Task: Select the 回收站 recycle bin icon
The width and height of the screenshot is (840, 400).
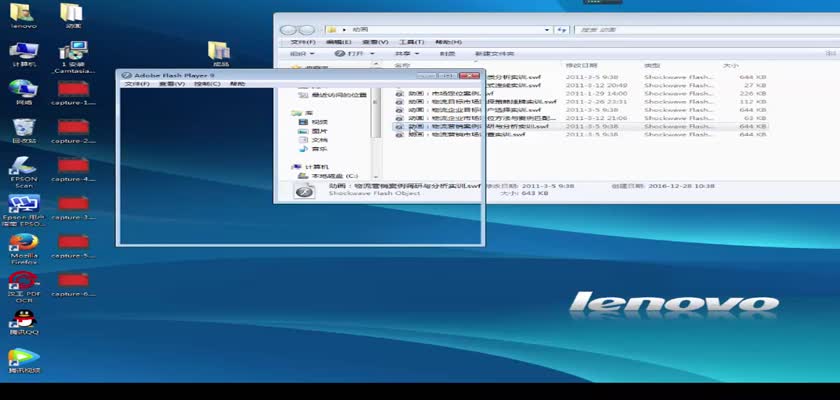Action: (23, 131)
